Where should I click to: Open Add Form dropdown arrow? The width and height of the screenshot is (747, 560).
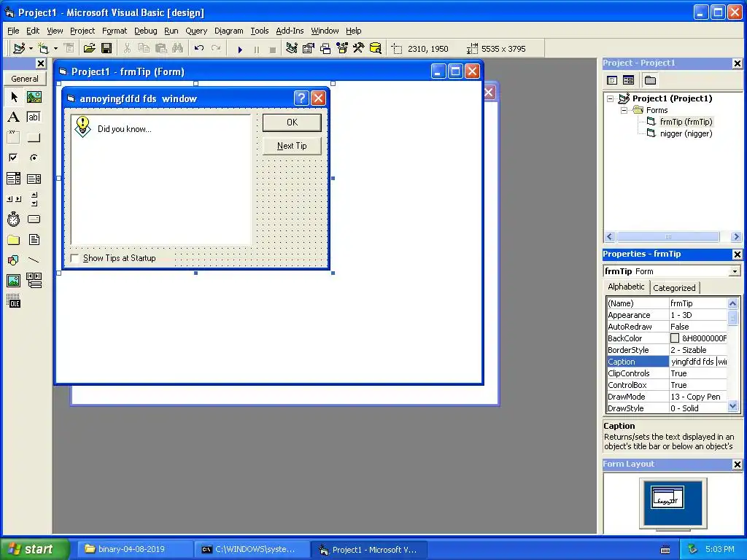[55, 49]
